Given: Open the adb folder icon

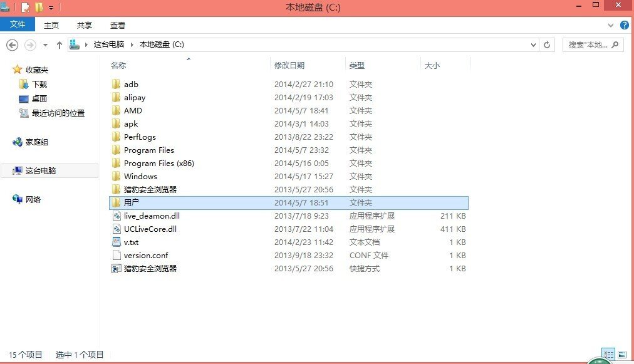Looking at the screenshot, I should [116, 84].
